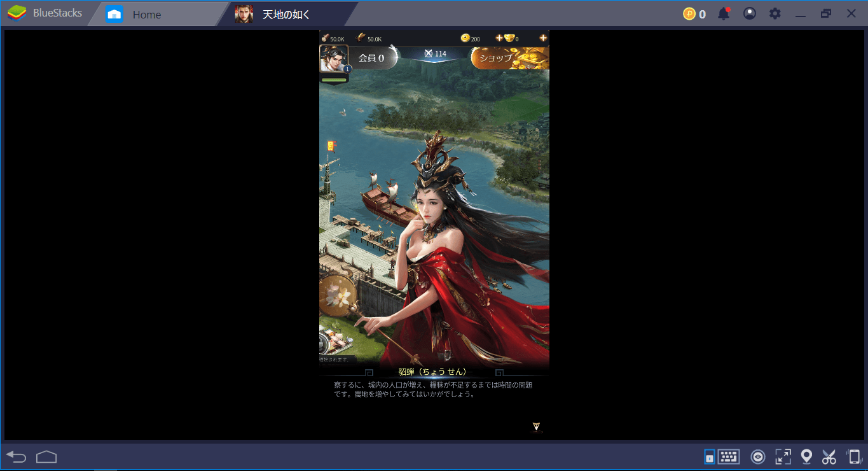
Task: Restore down the BlueStacks window
Action: [x=826, y=13]
